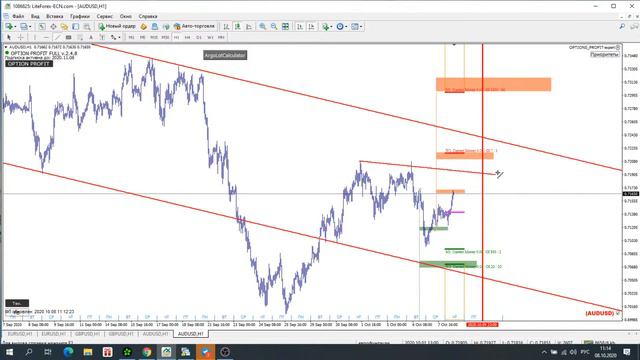
Task: Open the Вид menu
Action: point(35,16)
